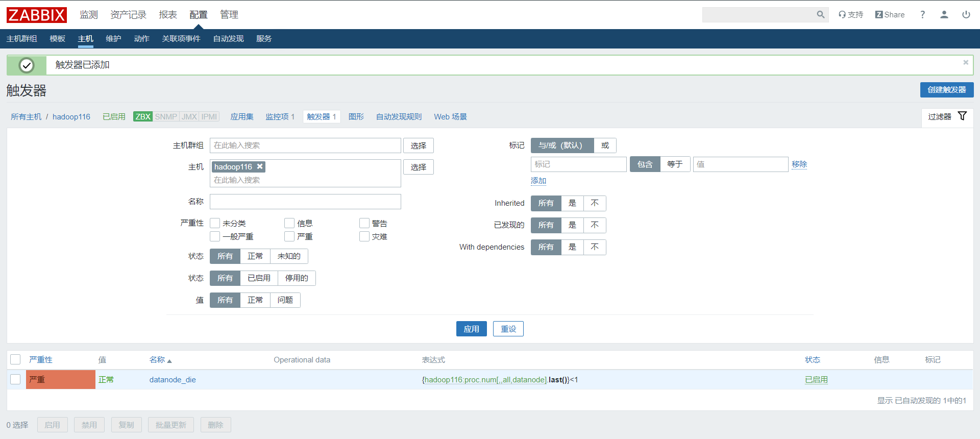Toggle the filter funnel icon
980x439 pixels.
(962, 116)
